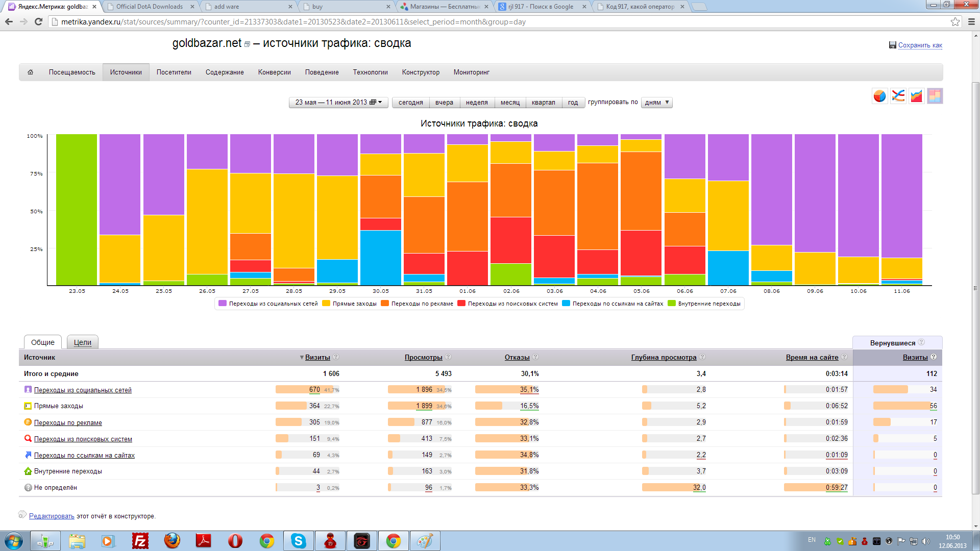Switch to stacked area chart view
This screenshot has width=980, height=551.
(x=916, y=96)
